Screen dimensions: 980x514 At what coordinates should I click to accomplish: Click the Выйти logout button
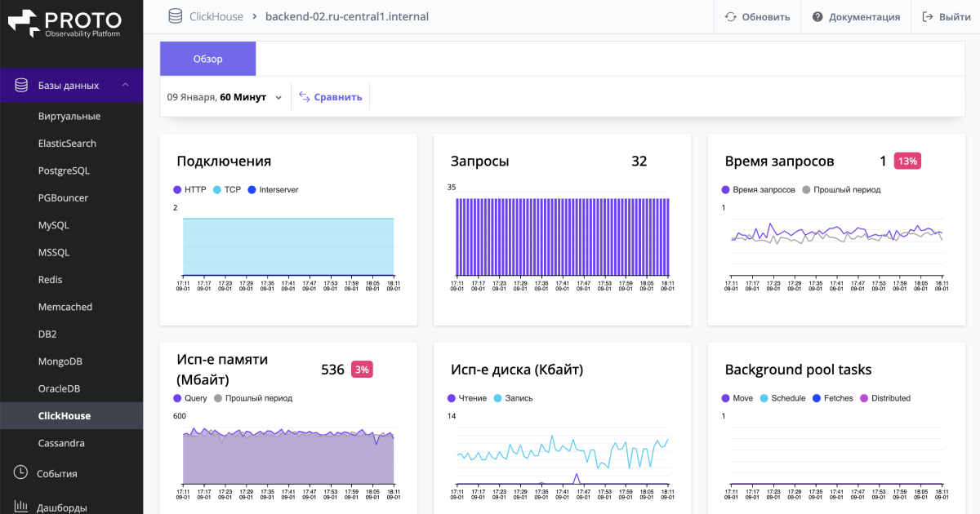click(x=947, y=16)
